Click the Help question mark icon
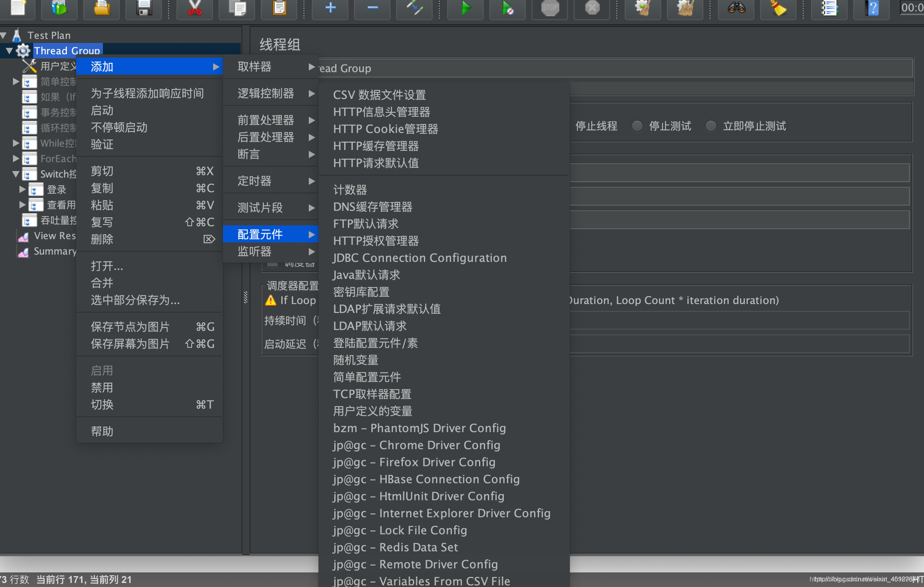 872,7
